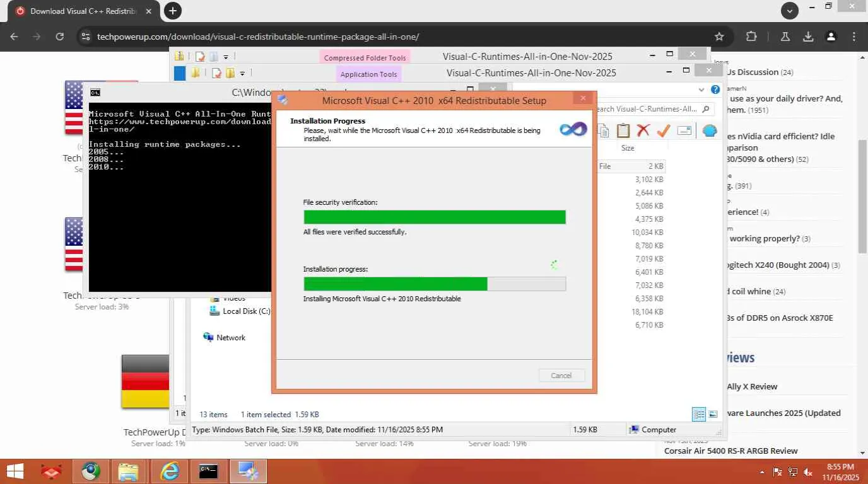Open the Corsair Air 5400 RS-R ARGB Review
This screenshot has width=868, height=484.
click(731, 451)
